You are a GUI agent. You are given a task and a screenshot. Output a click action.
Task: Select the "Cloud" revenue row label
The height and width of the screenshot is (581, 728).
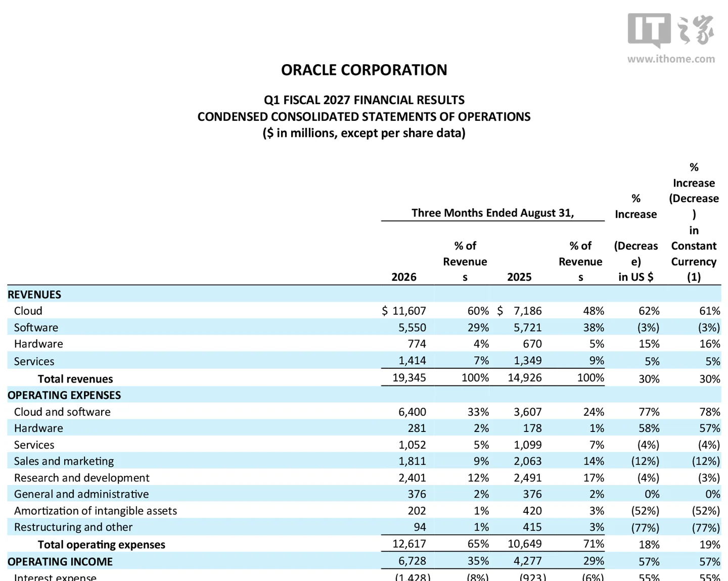28,311
